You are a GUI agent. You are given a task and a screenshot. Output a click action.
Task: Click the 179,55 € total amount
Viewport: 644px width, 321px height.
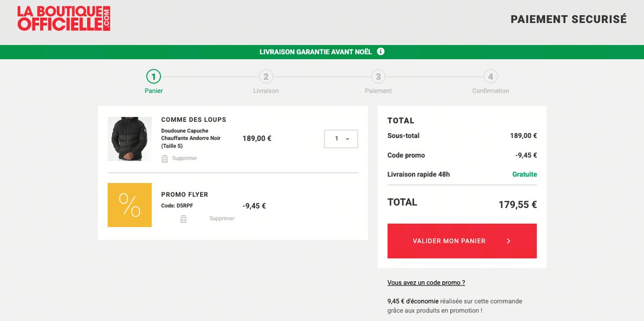pyautogui.click(x=518, y=205)
